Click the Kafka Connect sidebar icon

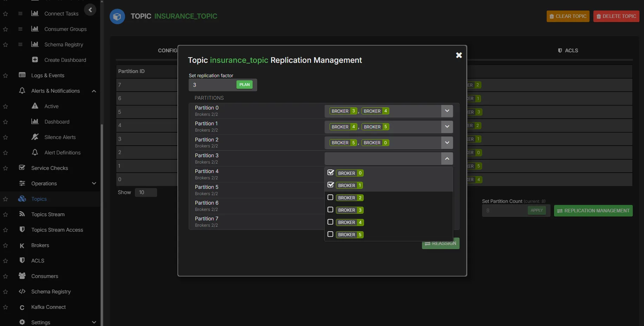point(22,307)
